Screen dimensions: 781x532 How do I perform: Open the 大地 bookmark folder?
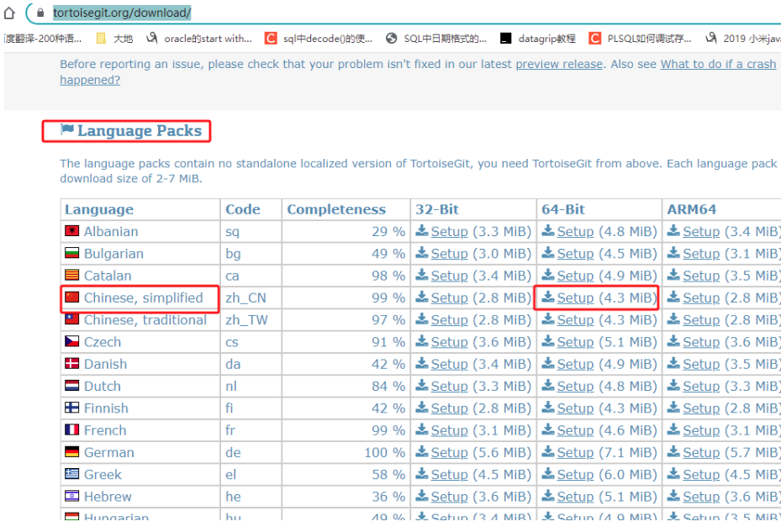(114, 39)
